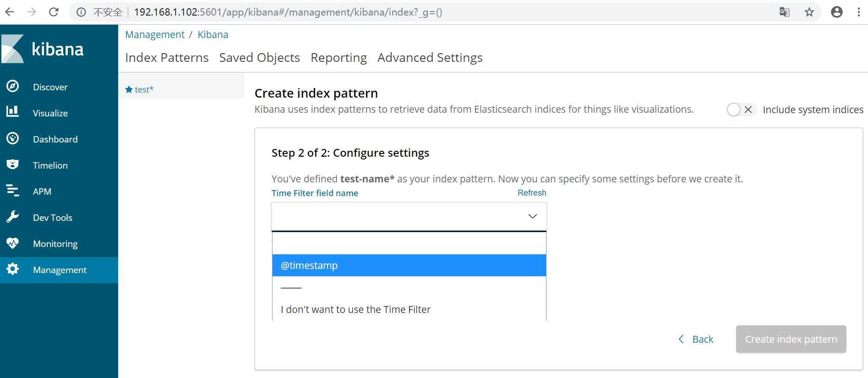The width and height of the screenshot is (868, 378).
Task: Refresh the time filter field list
Action: pyautogui.click(x=532, y=193)
